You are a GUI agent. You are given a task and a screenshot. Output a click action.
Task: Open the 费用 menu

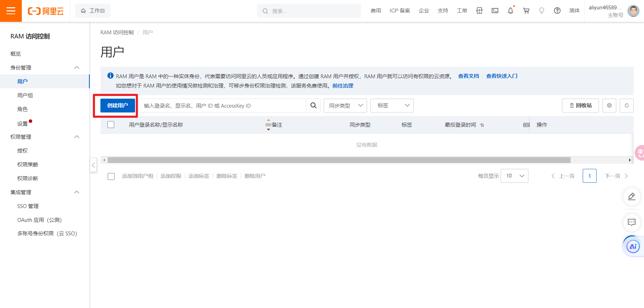point(376,11)
